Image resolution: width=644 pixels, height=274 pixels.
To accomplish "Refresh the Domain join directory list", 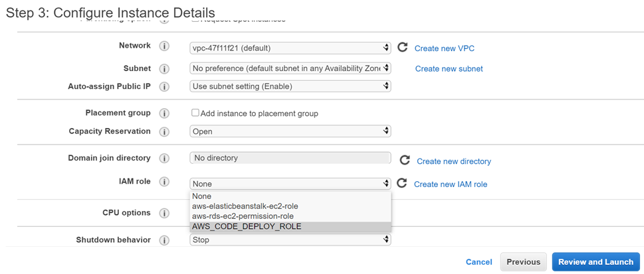I will click(x=404, y=161).
